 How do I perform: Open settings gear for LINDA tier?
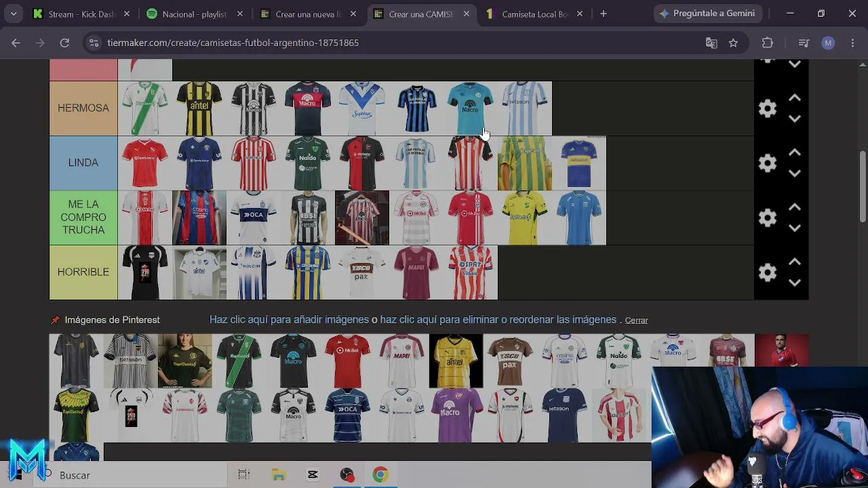pos(768,163)
